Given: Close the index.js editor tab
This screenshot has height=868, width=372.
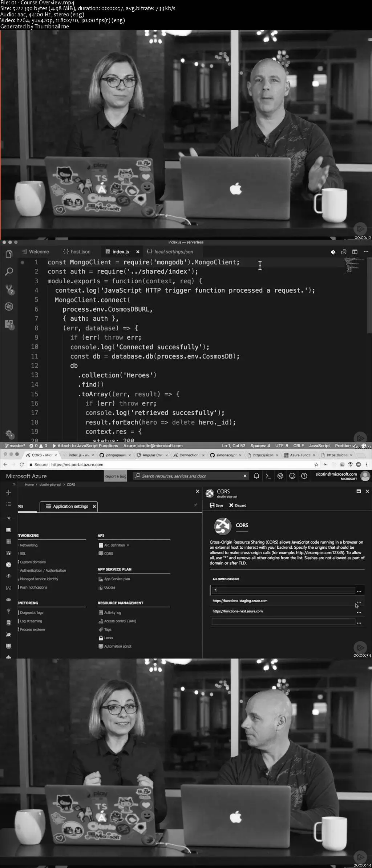Looking at the screenshot, I should tap(138, 252).
